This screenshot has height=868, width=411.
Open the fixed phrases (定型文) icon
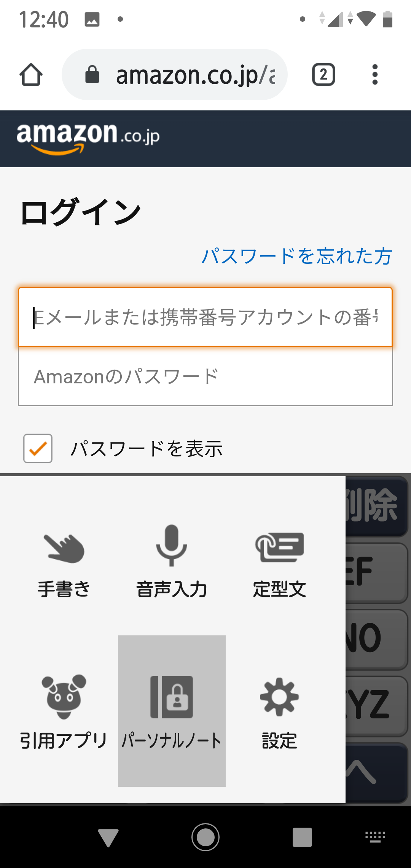pyautogui.click(x=280, y=547)
